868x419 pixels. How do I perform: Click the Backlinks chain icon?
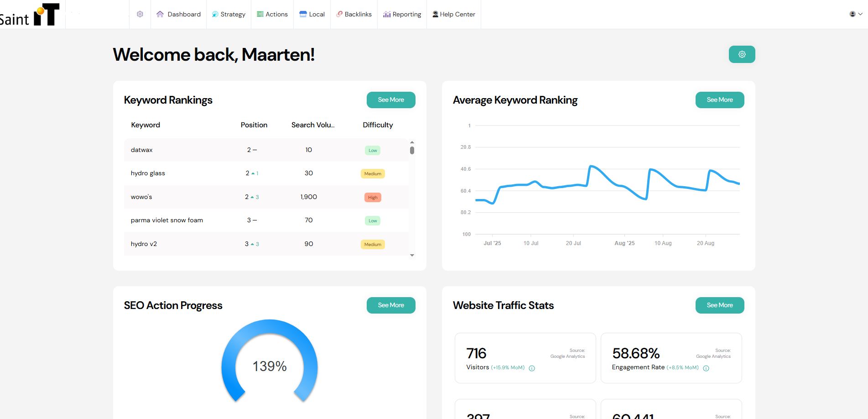(339, 14)
